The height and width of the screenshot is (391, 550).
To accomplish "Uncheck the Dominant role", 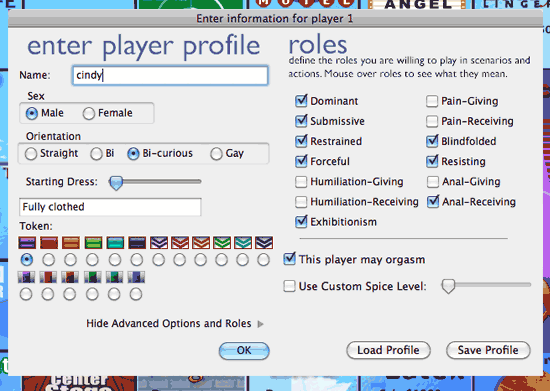I will [x=301, y=101].
